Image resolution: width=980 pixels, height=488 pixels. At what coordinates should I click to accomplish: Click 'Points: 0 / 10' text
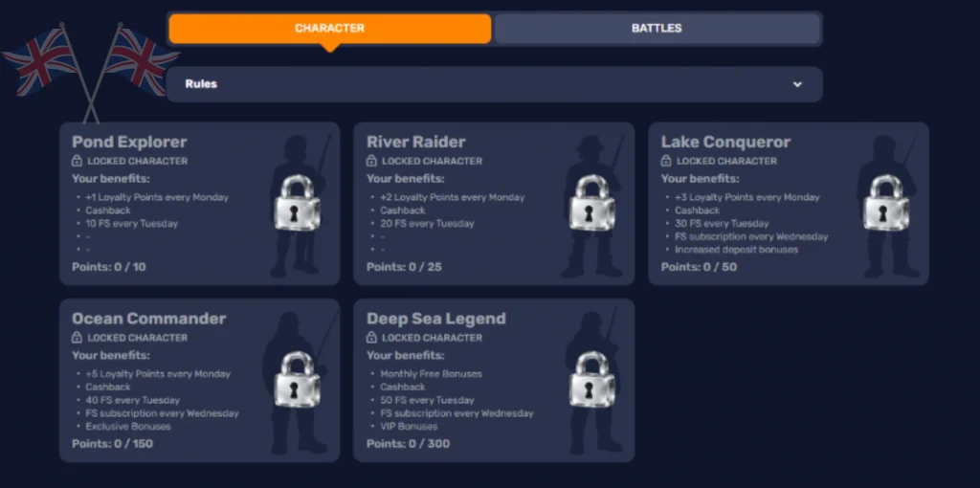109,267
